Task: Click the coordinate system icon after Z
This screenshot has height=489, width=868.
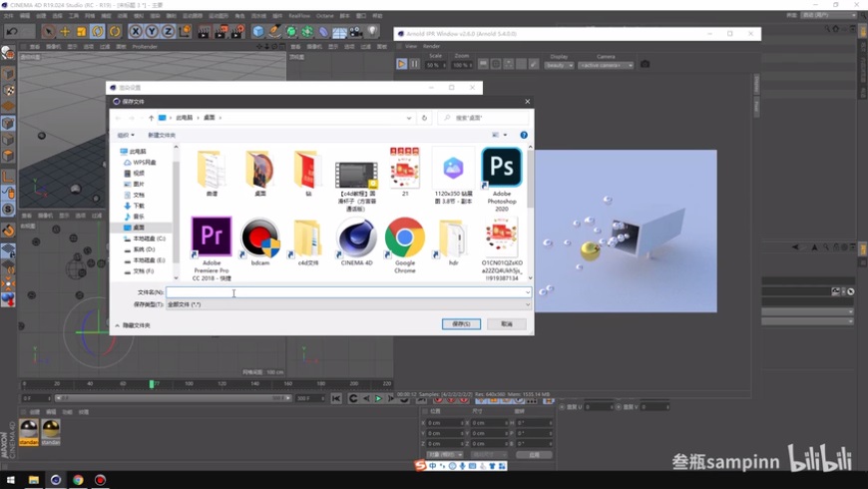Action: 185,32
